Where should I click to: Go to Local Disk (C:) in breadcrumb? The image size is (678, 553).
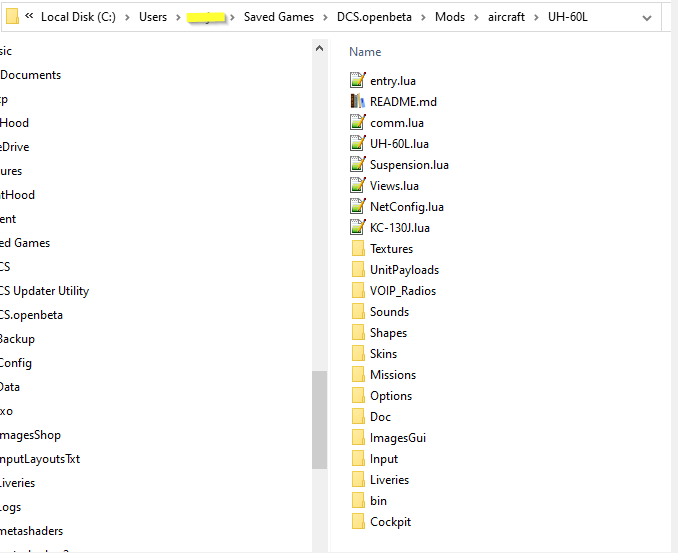(78, 17)
